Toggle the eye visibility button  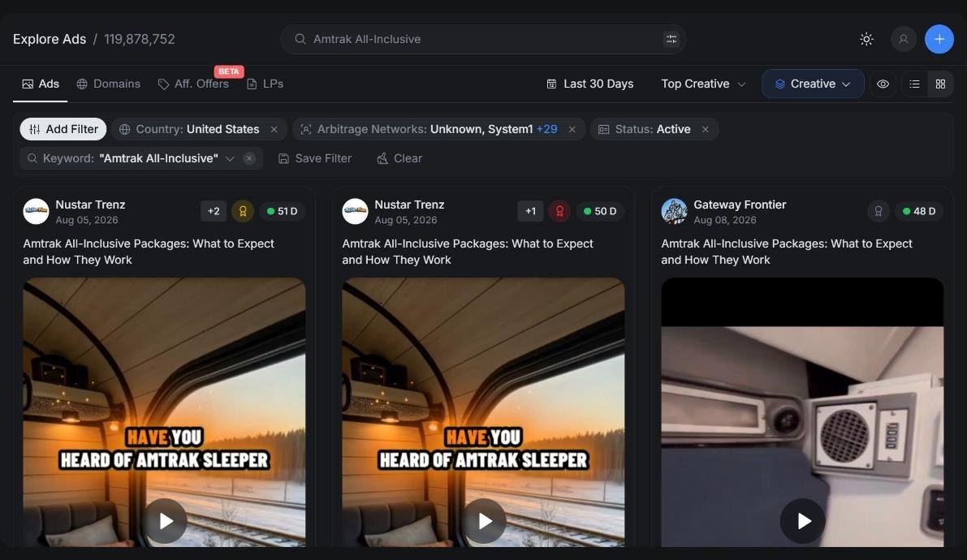883,84
